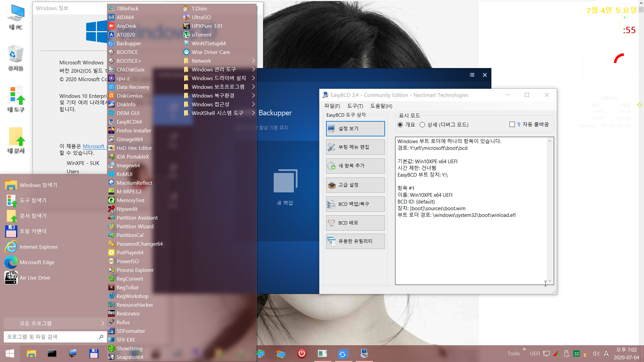Click the 부팅 메뉴 편집 button

[x=355, y=147]
